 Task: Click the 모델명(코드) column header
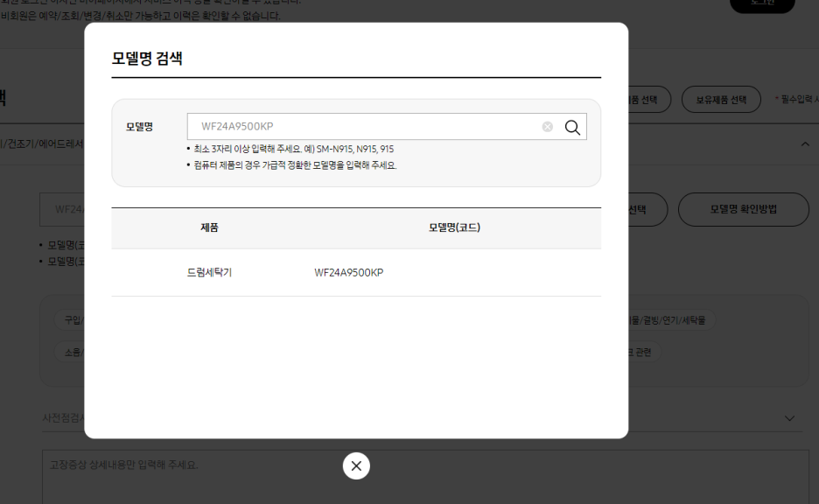click(454, 227)
